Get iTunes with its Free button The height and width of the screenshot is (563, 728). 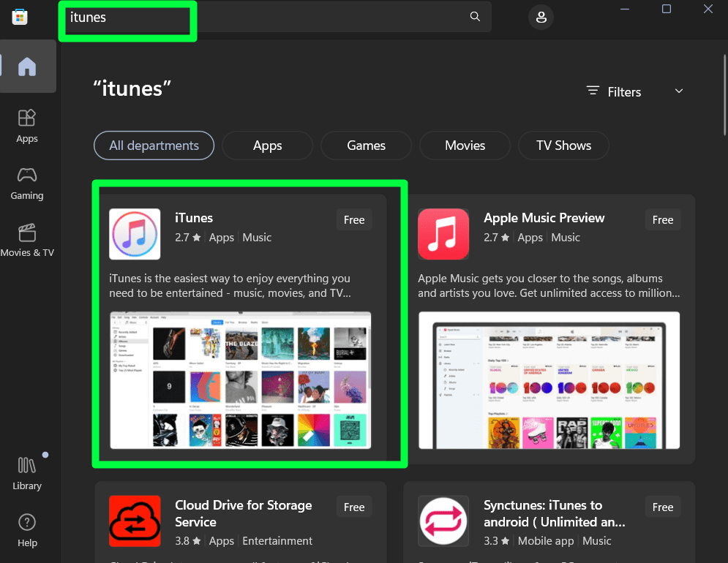(353, 219)
